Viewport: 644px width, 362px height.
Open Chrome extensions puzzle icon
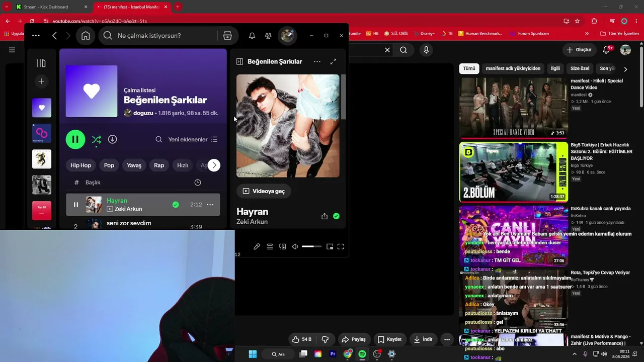(594, 21)
